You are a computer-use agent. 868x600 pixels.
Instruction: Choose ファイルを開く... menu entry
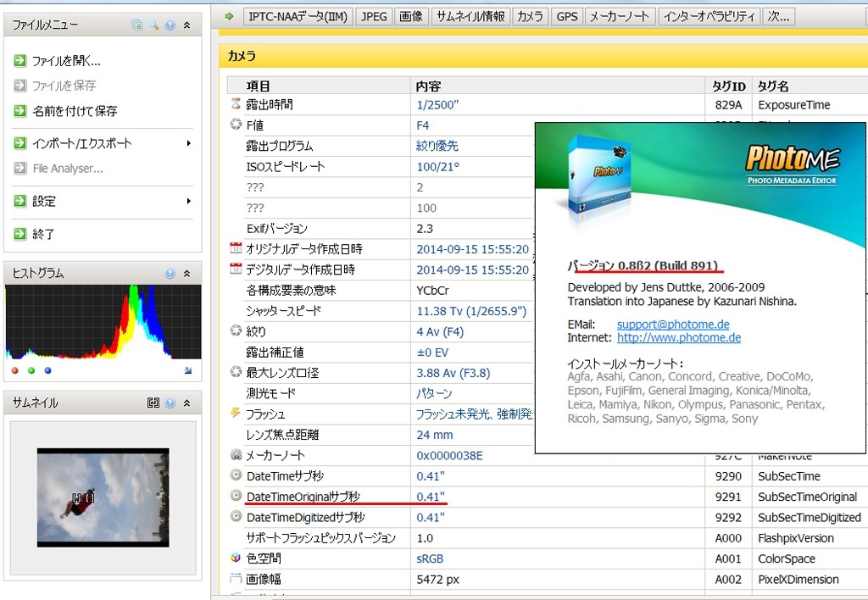(x=66, y=61)
